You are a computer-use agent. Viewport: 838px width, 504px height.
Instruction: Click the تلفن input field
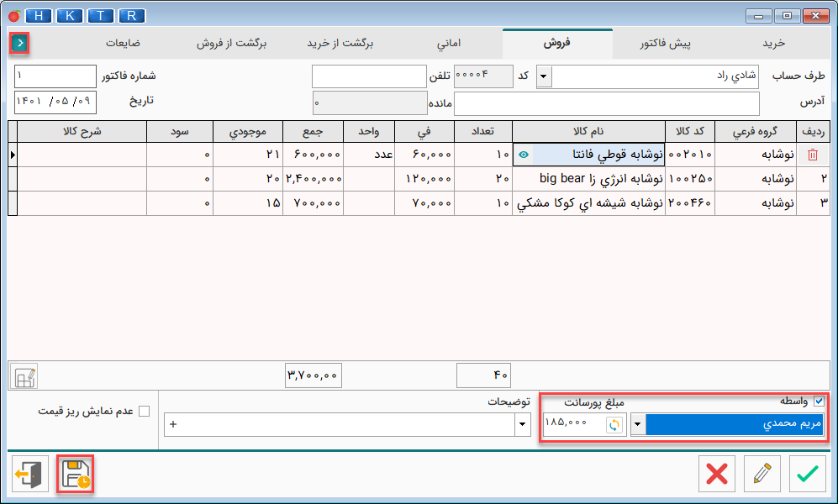click(369, 76)
